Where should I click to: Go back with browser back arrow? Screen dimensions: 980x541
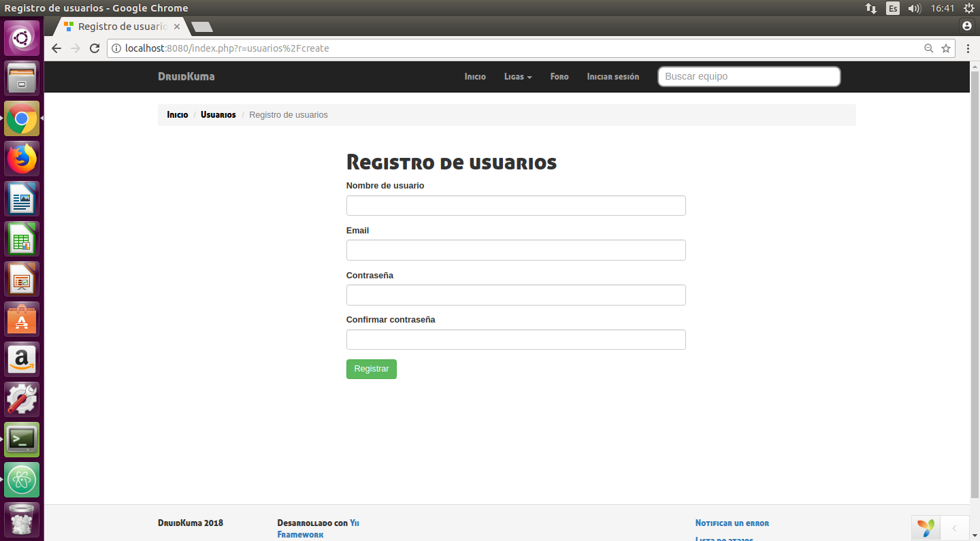click(56, 48)
